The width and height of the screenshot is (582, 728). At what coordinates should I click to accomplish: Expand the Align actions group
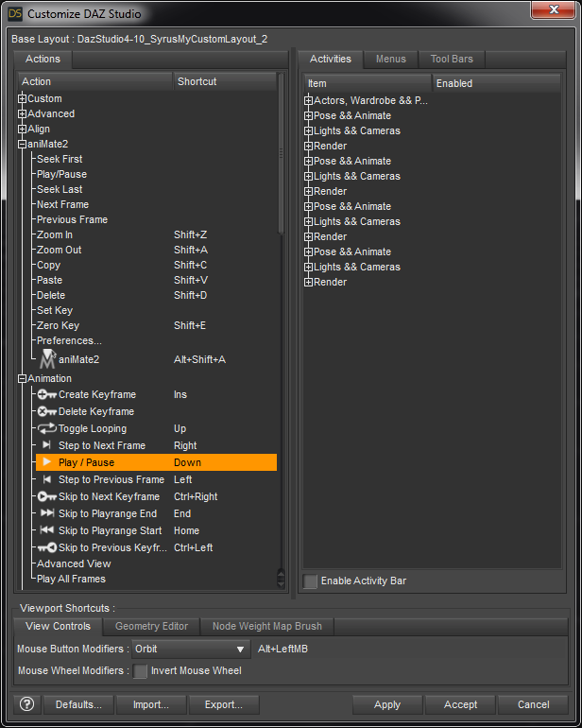[22, 130]
